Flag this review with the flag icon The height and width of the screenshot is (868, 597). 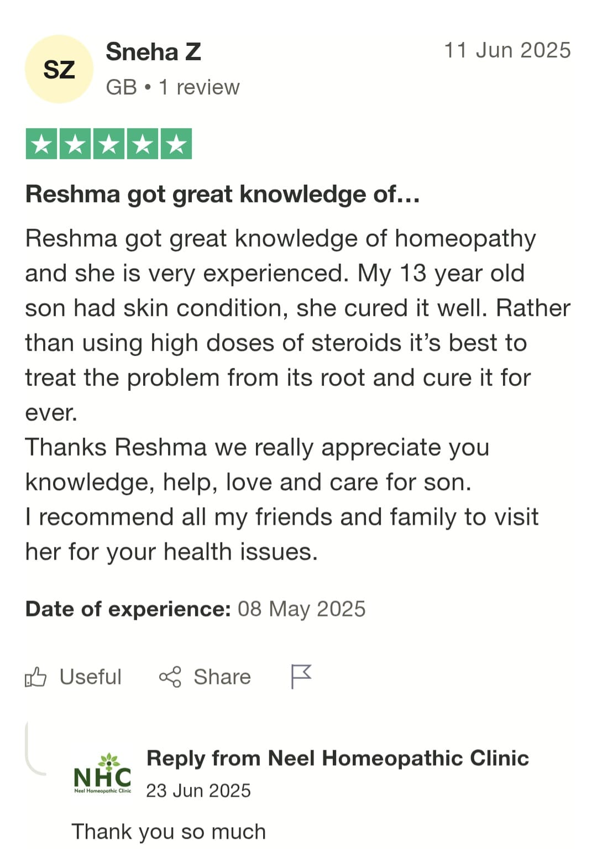coord(301,676)
